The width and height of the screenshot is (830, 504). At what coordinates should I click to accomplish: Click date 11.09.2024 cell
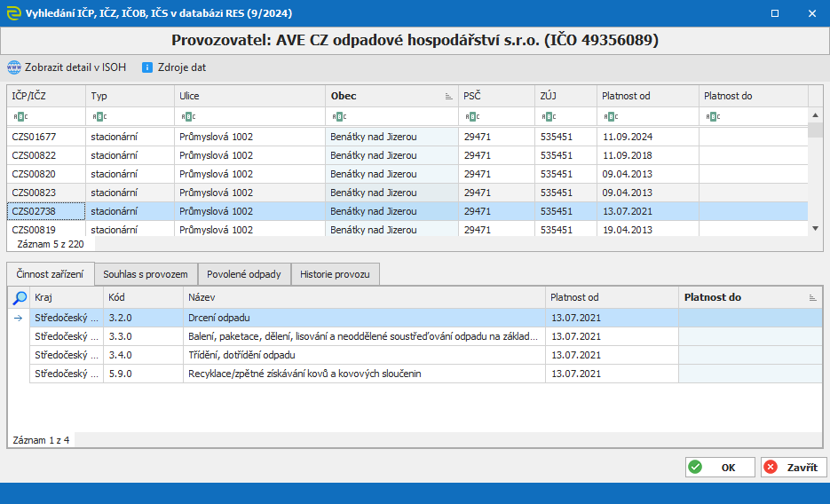pos(648,137)
